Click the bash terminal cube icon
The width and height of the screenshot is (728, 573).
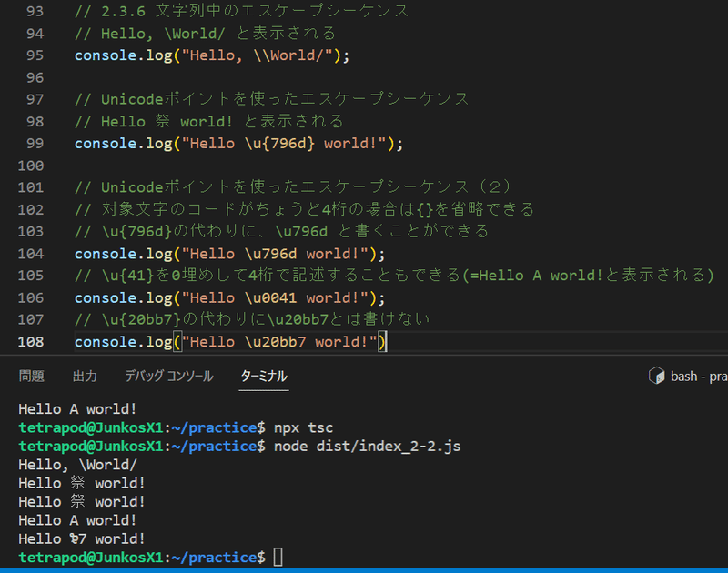click(655, 375)
